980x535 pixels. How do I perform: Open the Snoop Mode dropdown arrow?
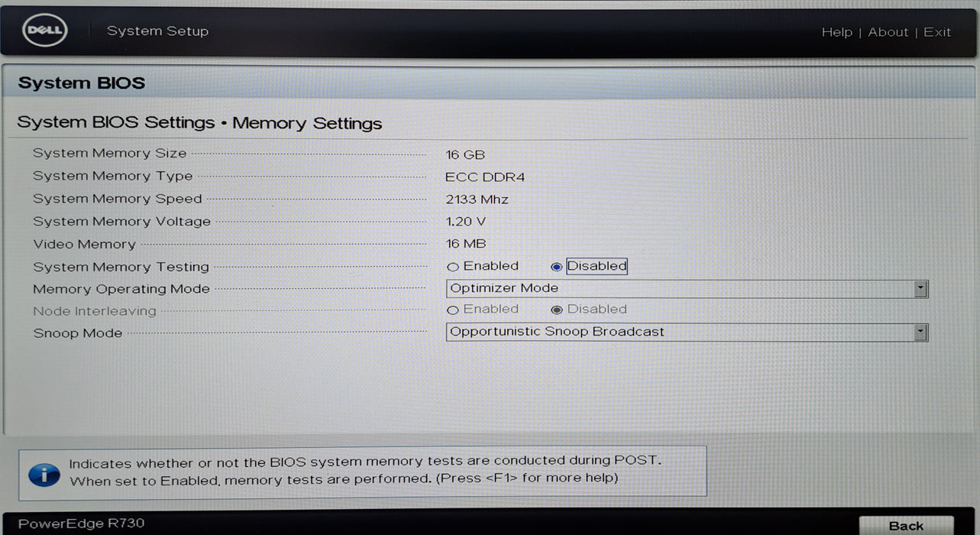pyautogui.click(x=920, y=332)
